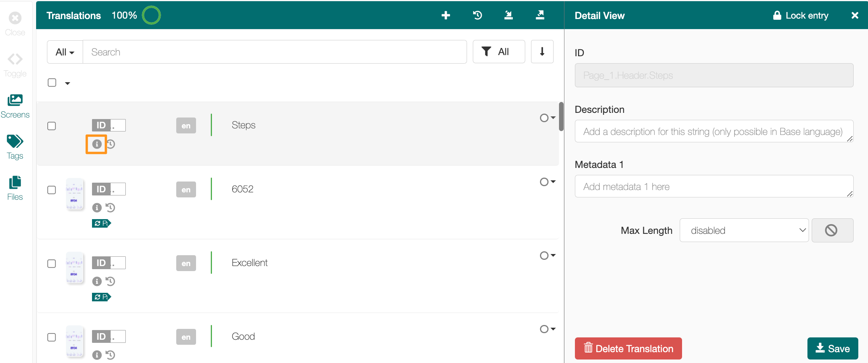Click the Max Length disable icon button
868x363 pixels.
(832, 230)
